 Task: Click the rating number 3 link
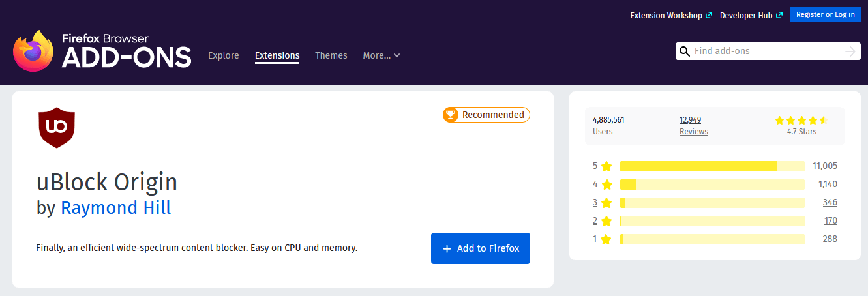(595, 203)
